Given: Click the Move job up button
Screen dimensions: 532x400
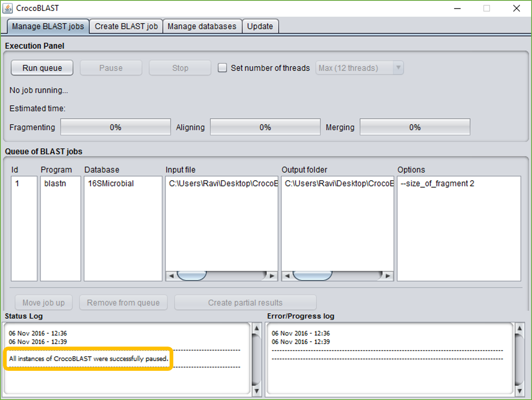Looking at the screenshot, I should coord(44,303).
